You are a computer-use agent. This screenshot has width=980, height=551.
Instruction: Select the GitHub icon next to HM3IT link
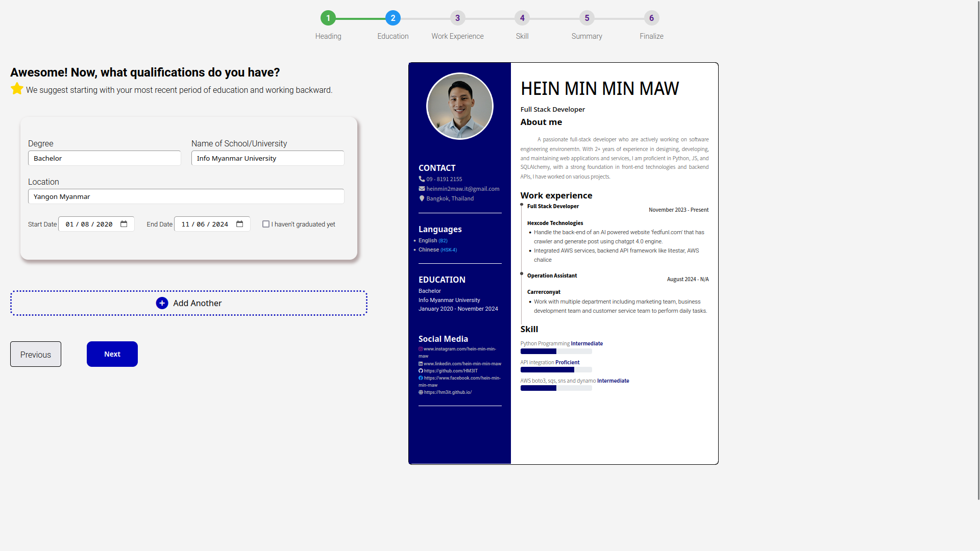coord(421,371)
